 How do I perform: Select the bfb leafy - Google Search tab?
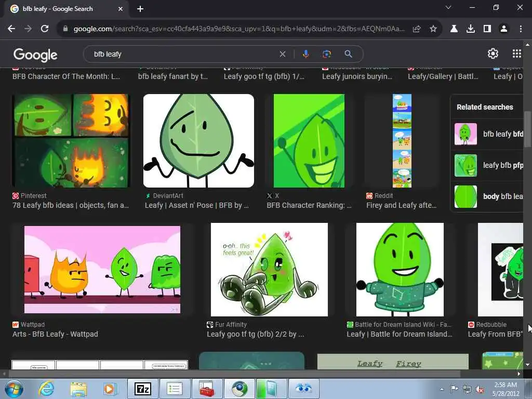click(x=67, y=9)
